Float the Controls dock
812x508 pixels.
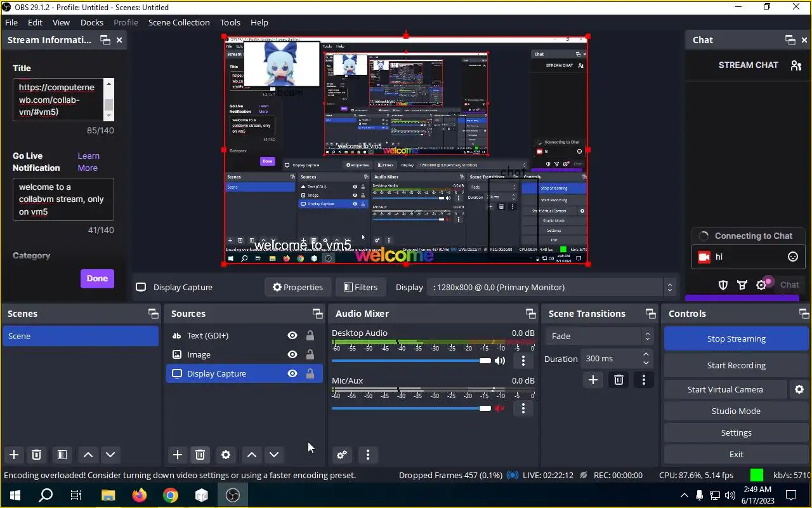pos(804,314)
